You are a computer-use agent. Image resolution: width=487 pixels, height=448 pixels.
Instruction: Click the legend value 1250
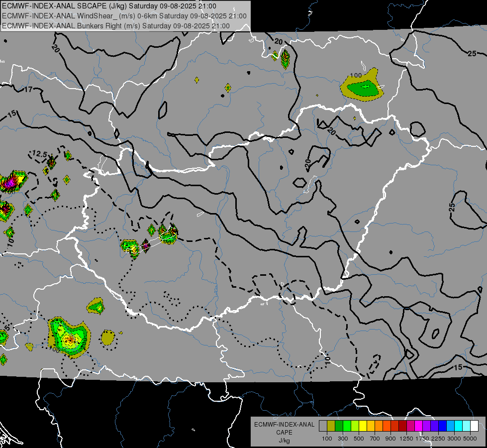(x=406, y=439)
